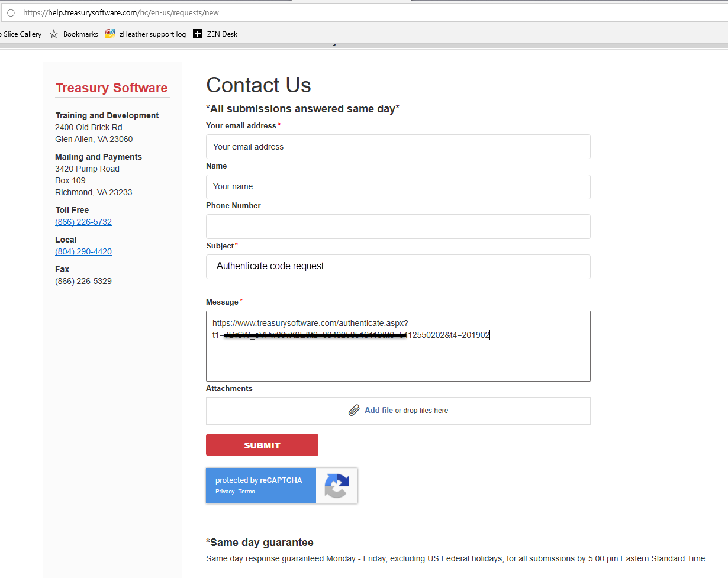The width and height of the screenshot is (728, 578).
Task: Open the Slice Gallery bookmark
Action: point(21,34)
